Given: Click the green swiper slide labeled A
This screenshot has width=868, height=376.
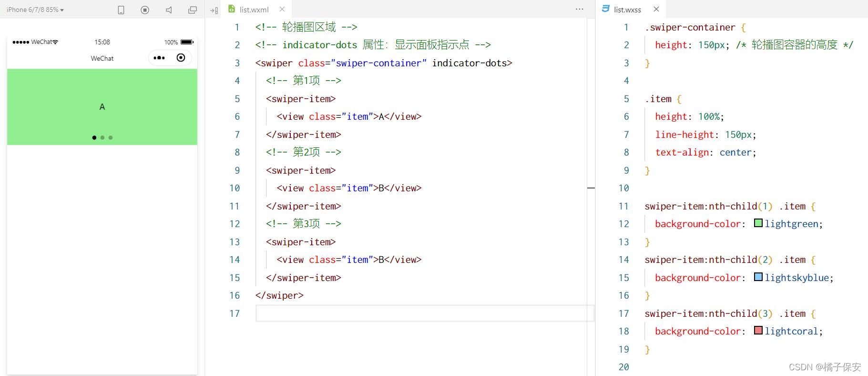Looking at the screenshot, I should (x=102, y=107).
